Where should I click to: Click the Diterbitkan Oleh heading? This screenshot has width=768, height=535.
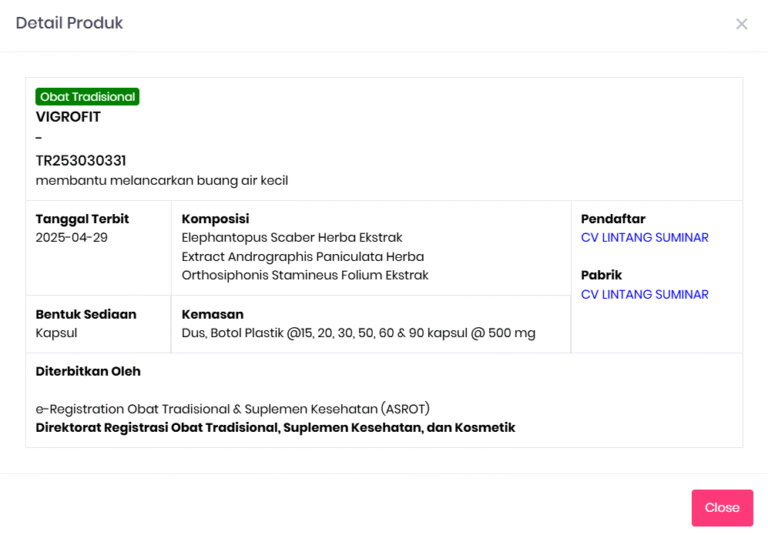(x=88, y=372)
